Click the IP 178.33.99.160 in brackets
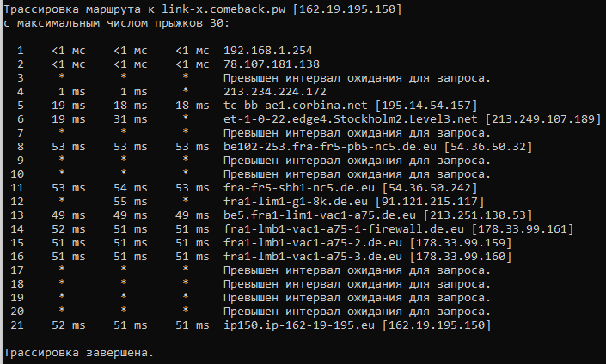This screenshot has width=606, height=364. (460, 257)
